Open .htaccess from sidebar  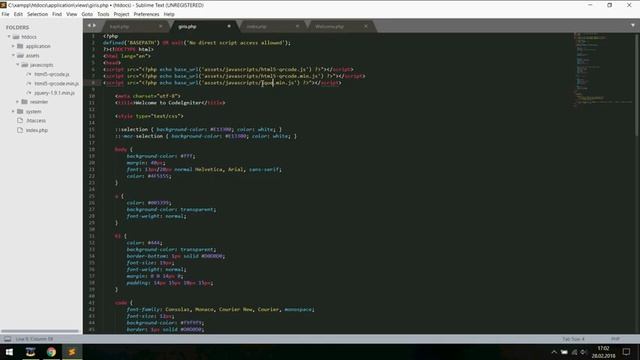[36, 120]
